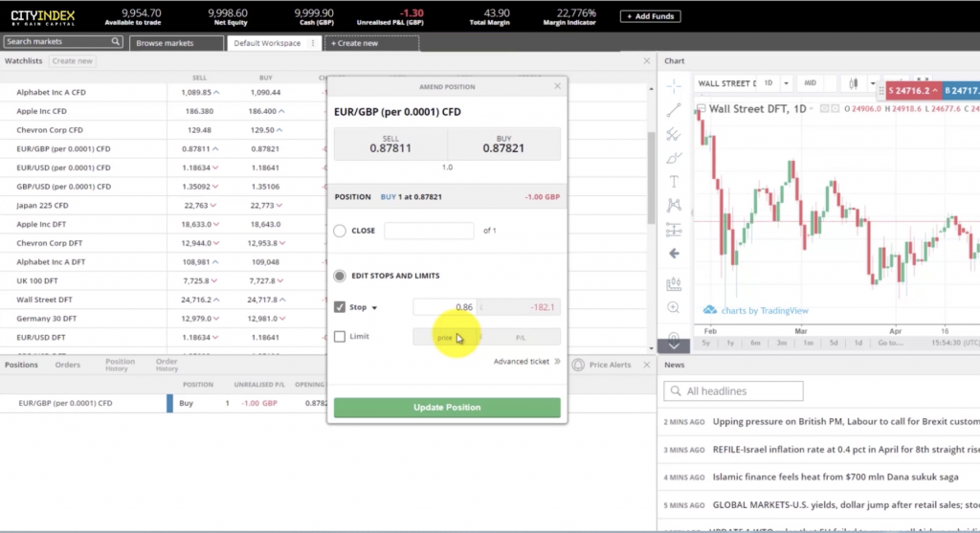Click the CityIndex logo
980x533 pixels.
(42, 17)
